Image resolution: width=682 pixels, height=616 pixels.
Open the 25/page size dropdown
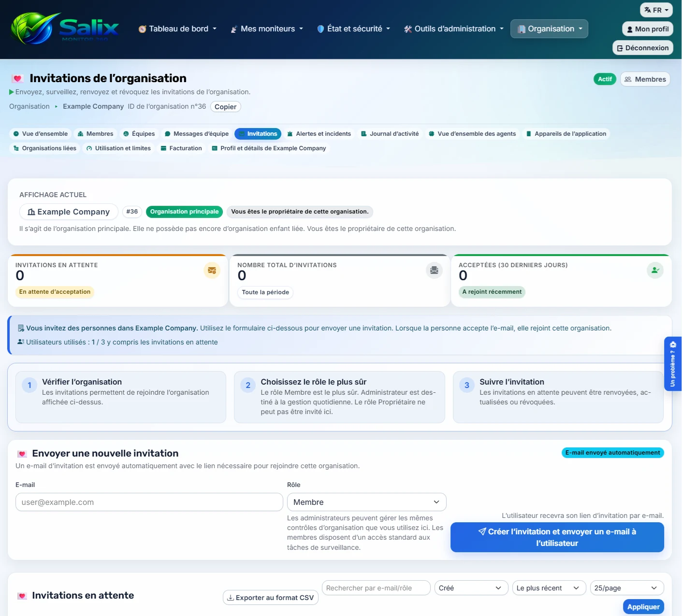click(627, 588)
